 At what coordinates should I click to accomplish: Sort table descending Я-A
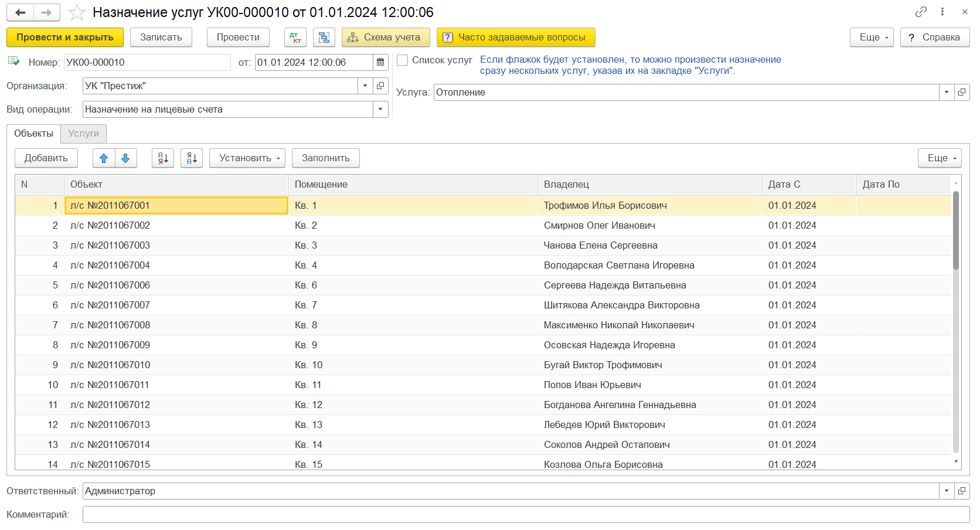coord(192,158)
